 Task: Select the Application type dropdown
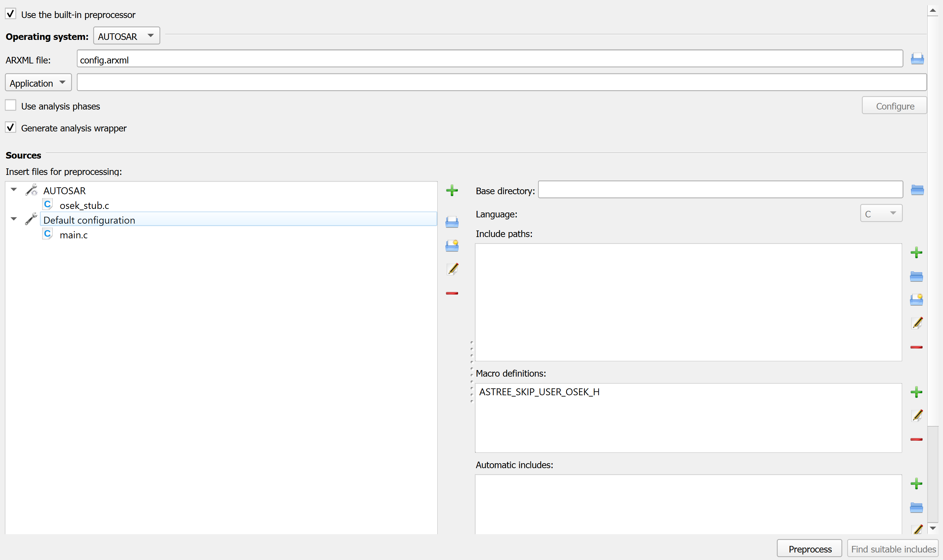pos(37,83)
